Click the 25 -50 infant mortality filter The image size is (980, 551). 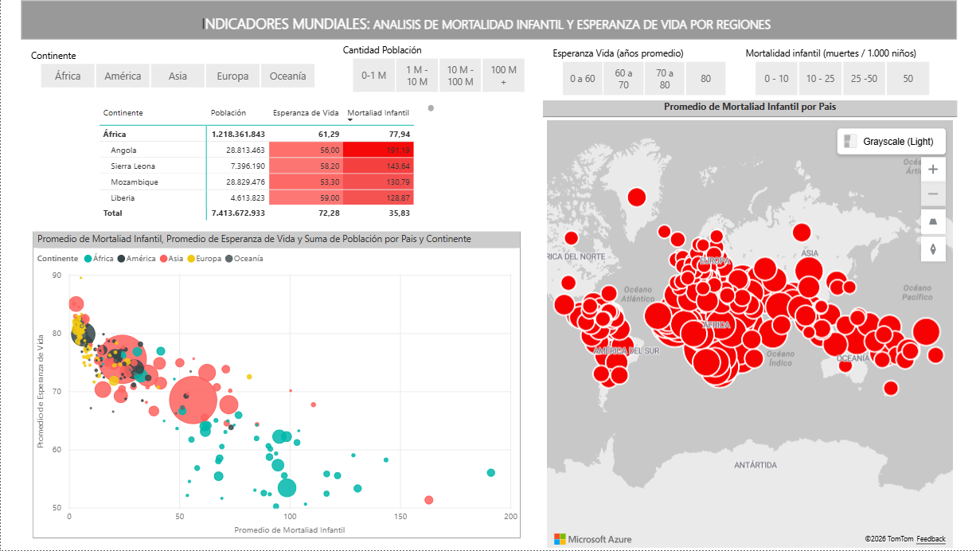(864, 79)
